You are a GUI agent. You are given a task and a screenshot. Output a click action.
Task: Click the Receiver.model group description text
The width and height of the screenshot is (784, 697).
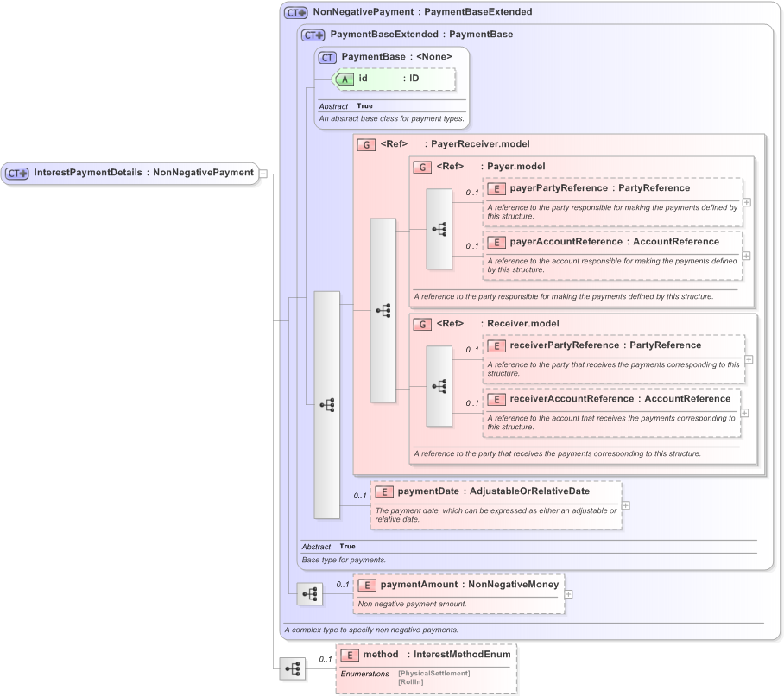[x=558, y=454]
